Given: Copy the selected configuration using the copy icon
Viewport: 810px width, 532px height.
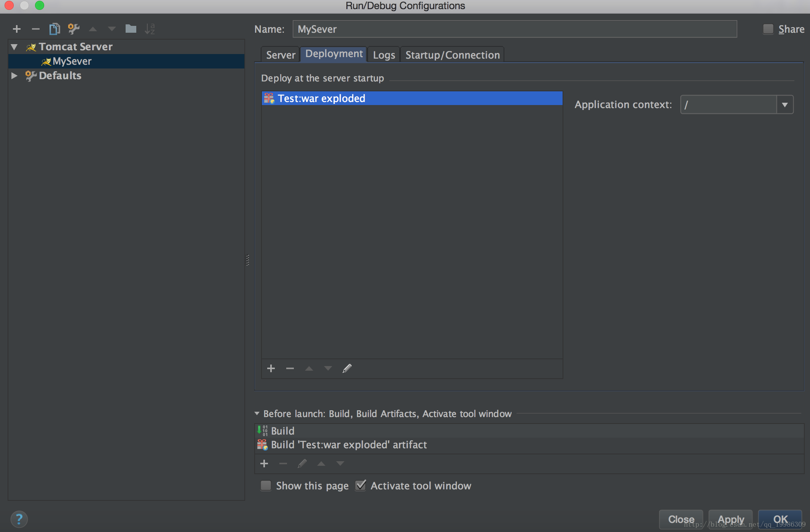Looking at the screenshot, I should pos(54,29).
